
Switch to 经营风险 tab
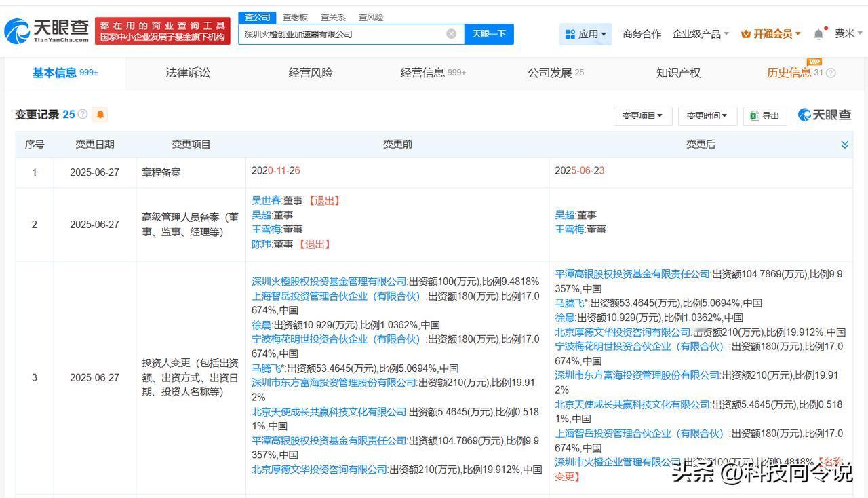[x=311, y=73]
